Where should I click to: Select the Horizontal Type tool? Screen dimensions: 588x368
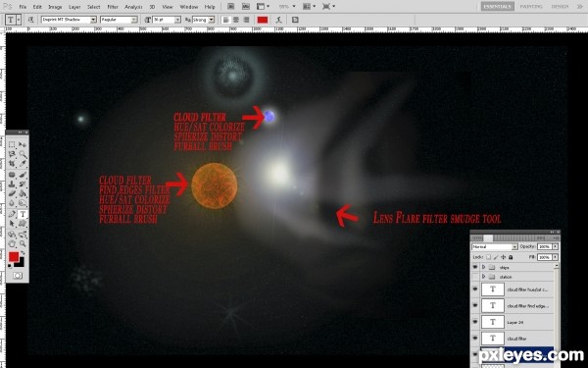(23, 214)
